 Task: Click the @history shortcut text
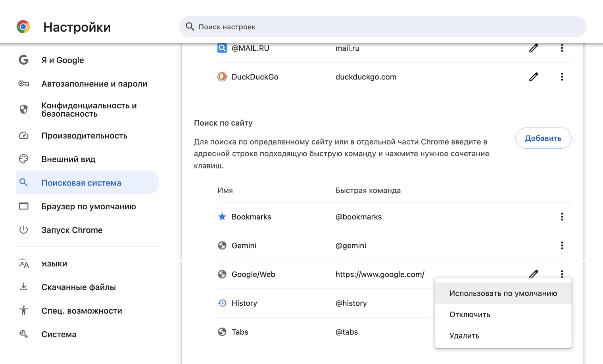coord(351,303)
